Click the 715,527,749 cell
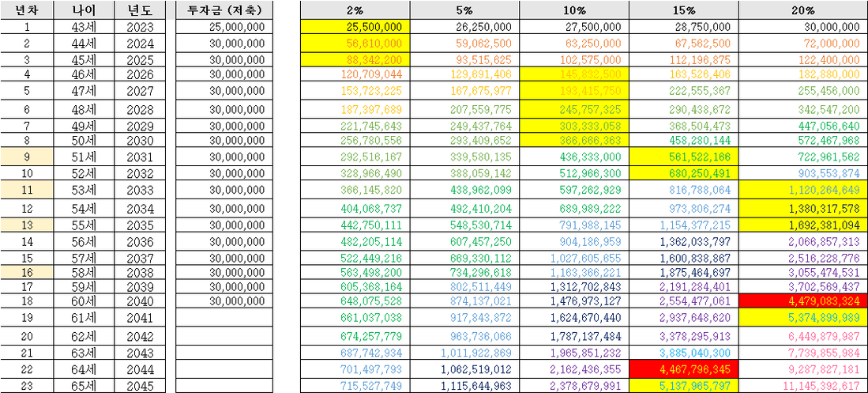Image resolution: width=868 pixels, height=393 pixels. pyautogui.click(x=355, y=386)
